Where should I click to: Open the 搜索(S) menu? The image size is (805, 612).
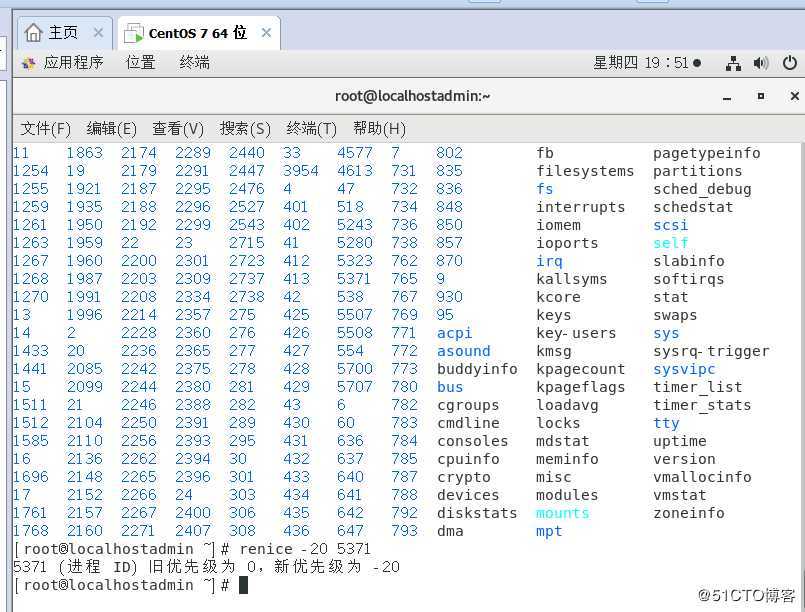click(245, 128)
